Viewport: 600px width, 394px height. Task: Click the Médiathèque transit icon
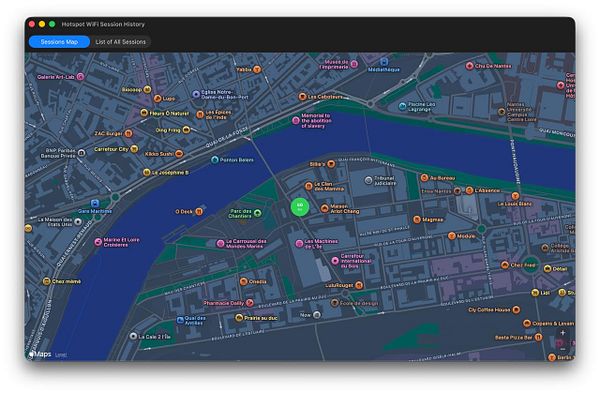(x=383, y=62)
